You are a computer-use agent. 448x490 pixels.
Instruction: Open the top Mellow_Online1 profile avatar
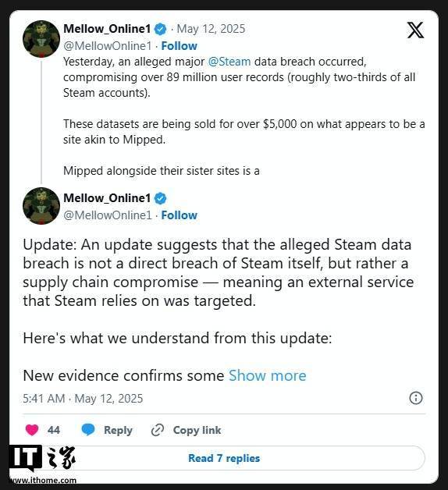tap(41, 39)
